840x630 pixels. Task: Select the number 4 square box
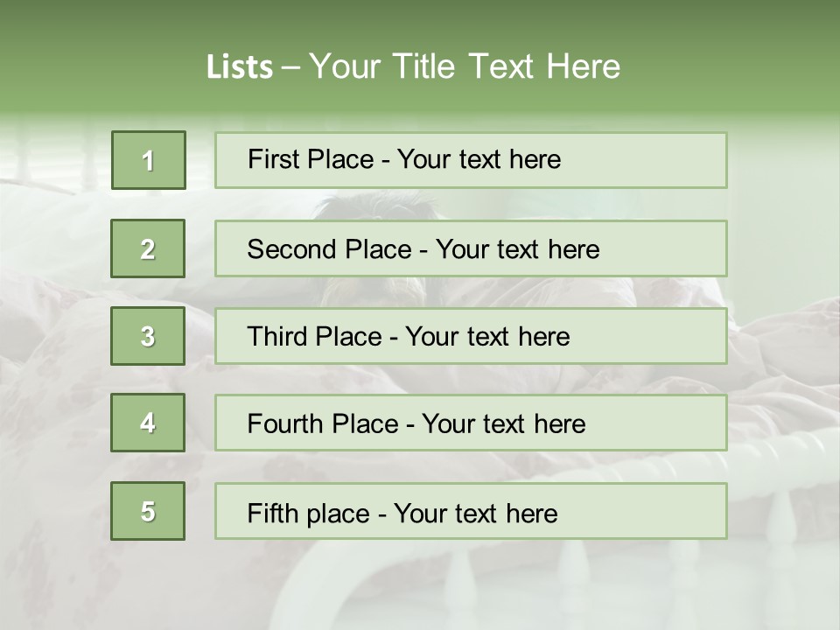[x=148, y=423]
